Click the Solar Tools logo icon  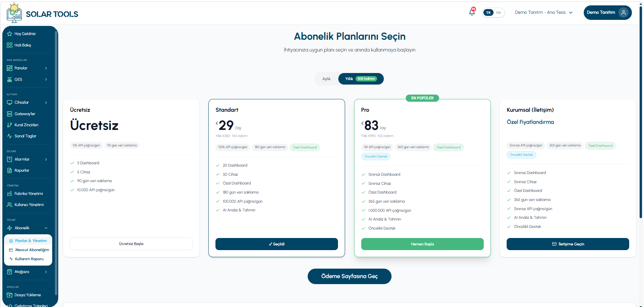pos(14,13)
